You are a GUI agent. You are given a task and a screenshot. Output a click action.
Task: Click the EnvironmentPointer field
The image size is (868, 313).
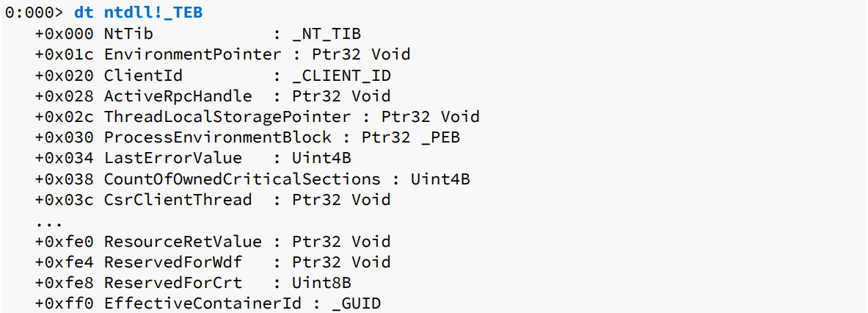click(192, 54)
